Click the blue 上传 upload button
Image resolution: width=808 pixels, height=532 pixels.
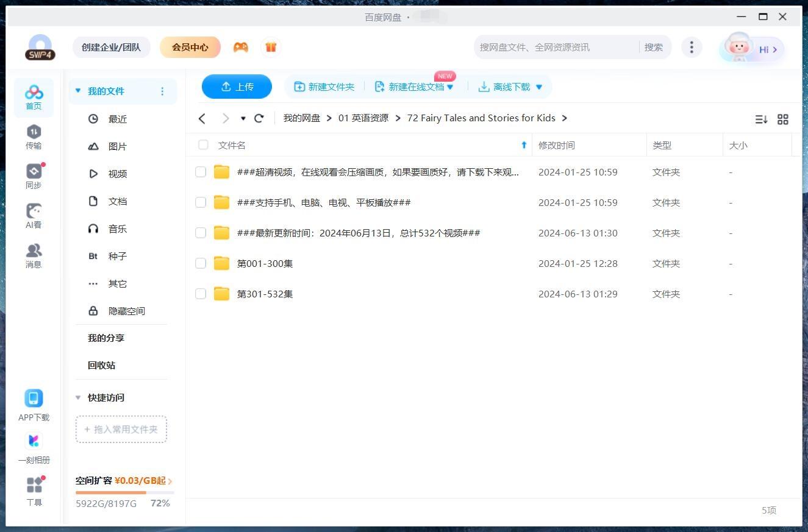click(237, 87)
